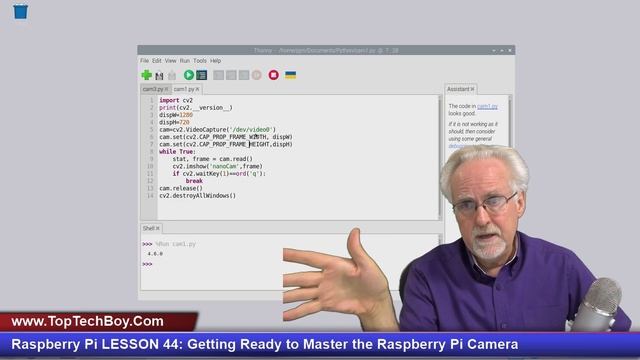This screenshot has height=360, width=640.
Task: Click the greyed-out Resume debugger icon
Action: [x=257, y=75]
